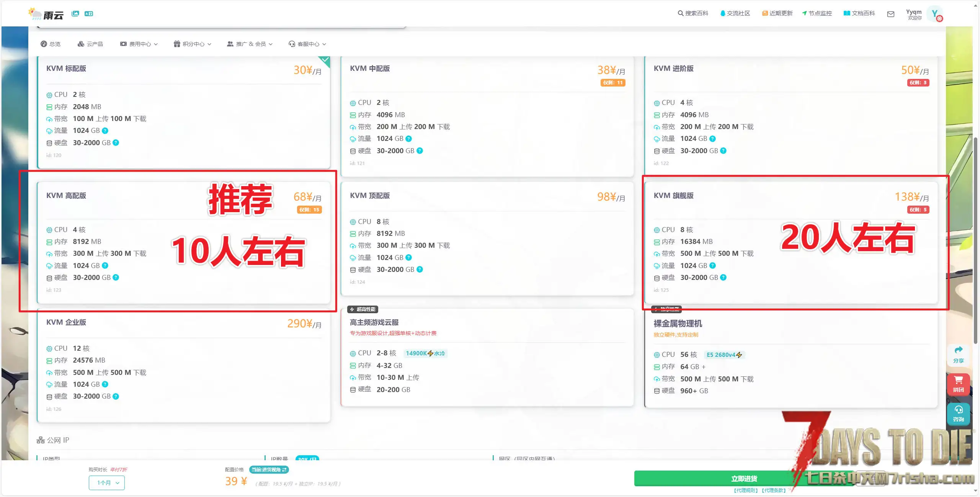The height and width of the screenshot is (497, 980).
Task: Click the 分享 share button
Action: [x=958, y=355]
